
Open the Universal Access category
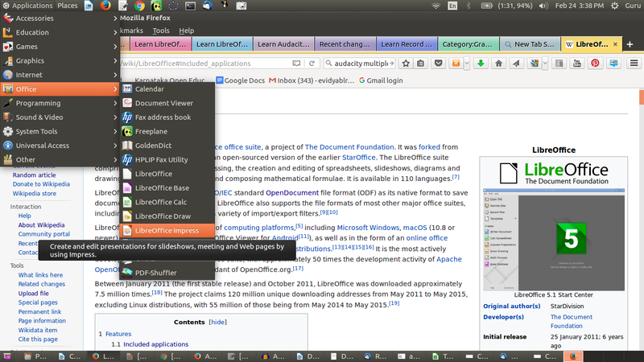(60, 146)
